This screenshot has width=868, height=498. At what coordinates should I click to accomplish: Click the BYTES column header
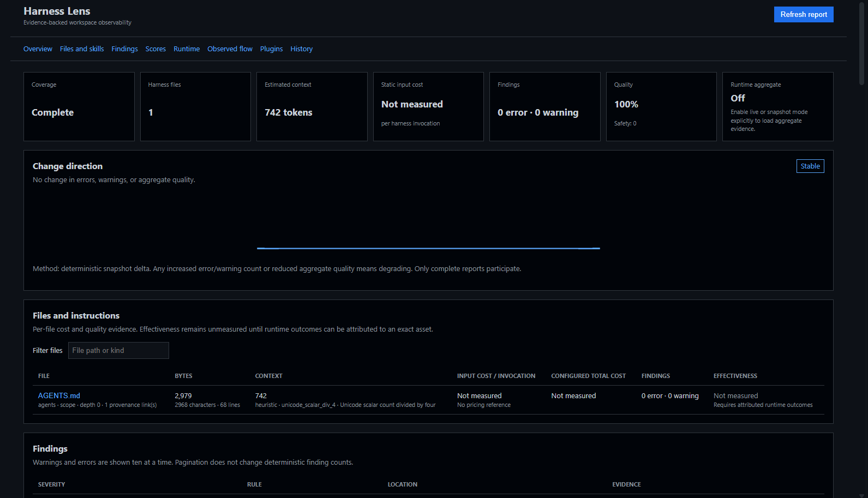pyautogui.click(x=183, y=376)
